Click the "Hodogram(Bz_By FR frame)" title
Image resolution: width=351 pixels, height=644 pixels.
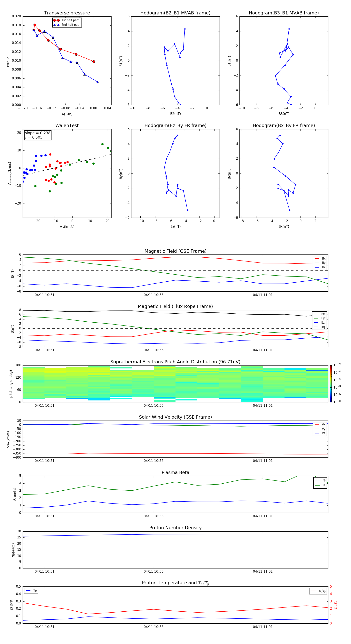click(x=175, y=125)
